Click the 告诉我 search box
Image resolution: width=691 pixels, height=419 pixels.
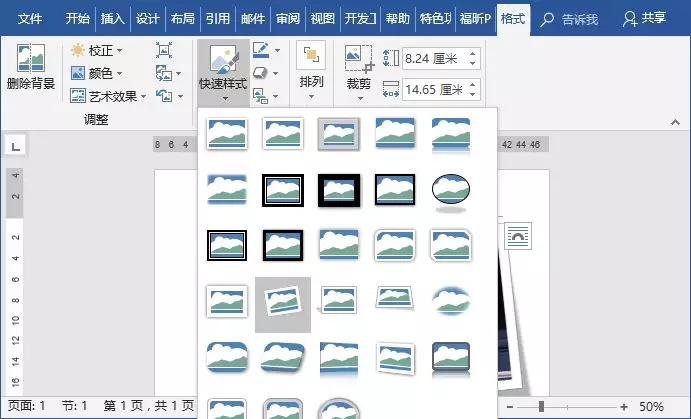(x=574, y=18)
